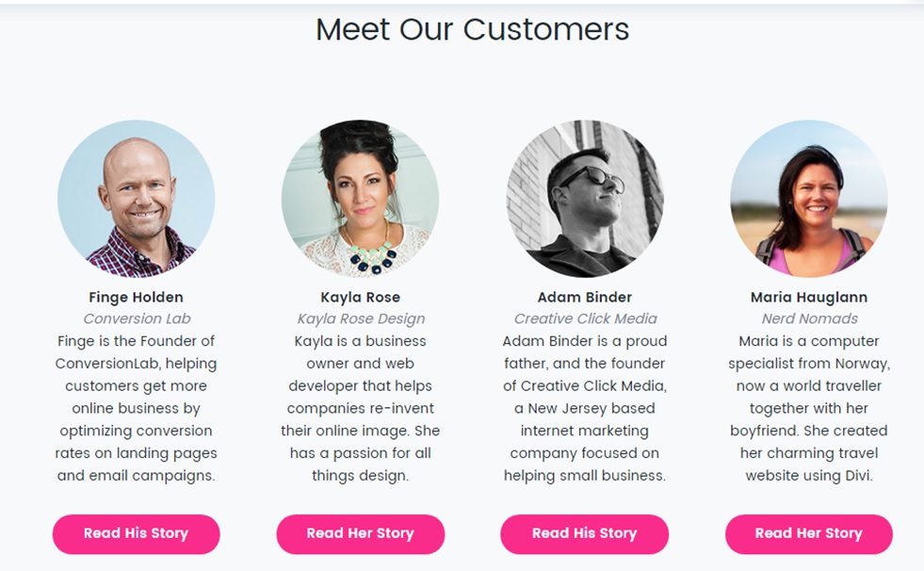
Task: Click Adam Binder's black-and-white portrait
Action: click(585, 199)
